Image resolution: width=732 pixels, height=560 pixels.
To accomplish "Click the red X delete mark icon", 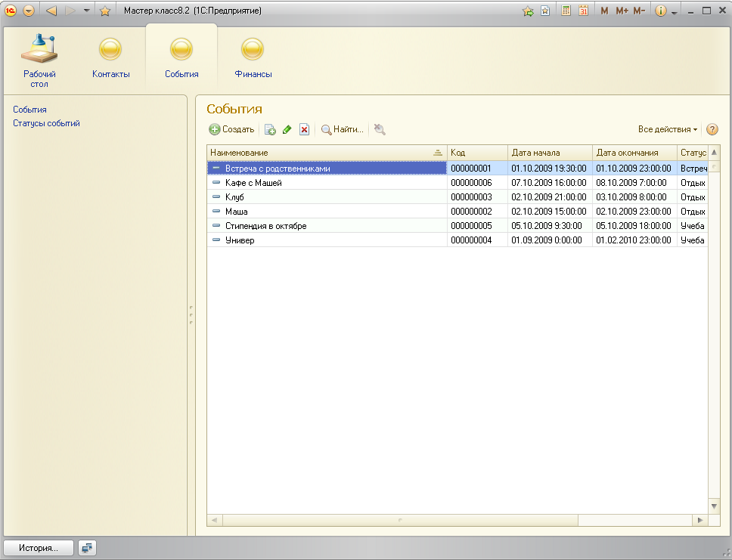I will 304,130.
